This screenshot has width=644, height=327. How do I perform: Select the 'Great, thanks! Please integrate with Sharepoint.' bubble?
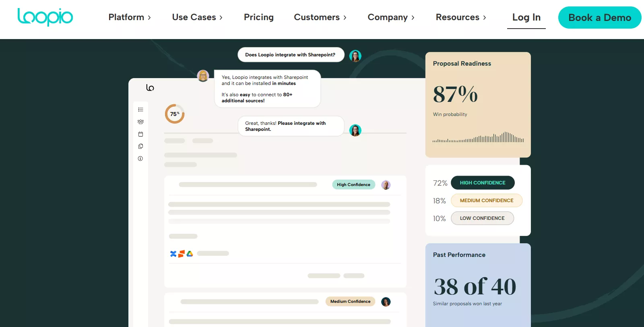(291, 126)
